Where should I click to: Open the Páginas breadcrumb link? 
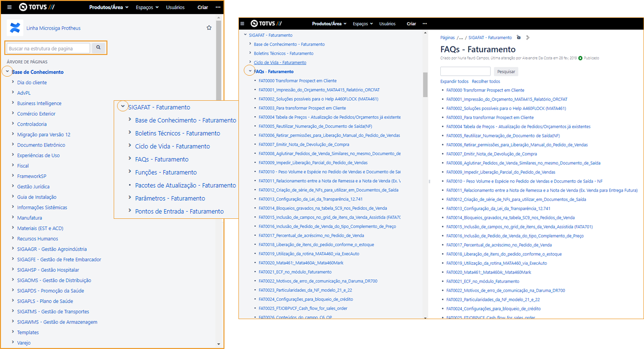tap(447, 37)
